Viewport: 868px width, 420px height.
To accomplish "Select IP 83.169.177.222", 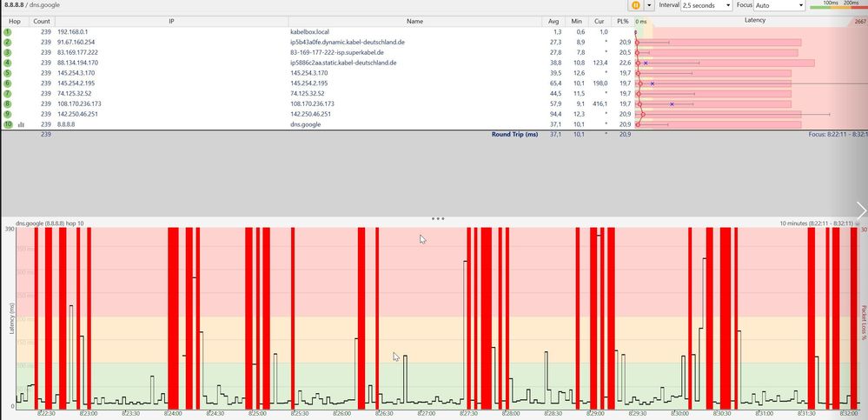I will (x=78, y=53).
